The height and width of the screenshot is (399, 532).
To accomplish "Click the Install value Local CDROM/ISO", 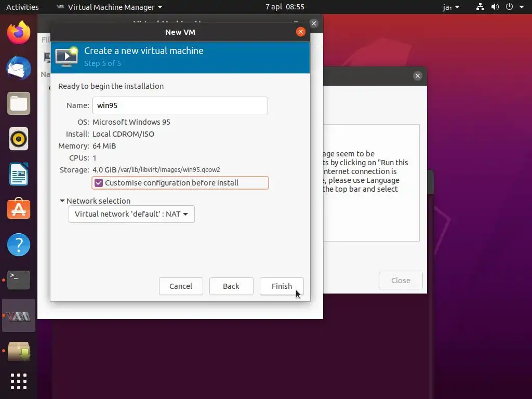I will 124,134.
